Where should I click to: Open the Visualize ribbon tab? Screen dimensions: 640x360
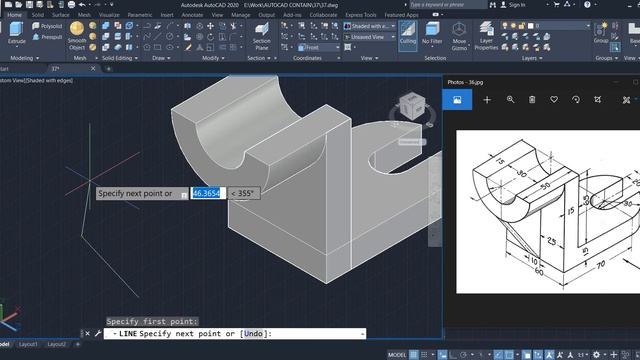[x=109, y=15]
